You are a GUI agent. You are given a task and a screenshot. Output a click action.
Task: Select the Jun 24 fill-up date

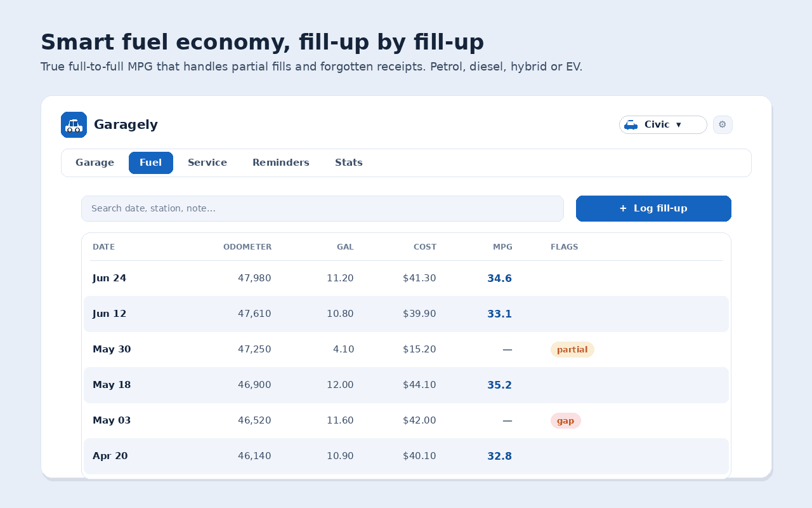[x=109, y=278]
